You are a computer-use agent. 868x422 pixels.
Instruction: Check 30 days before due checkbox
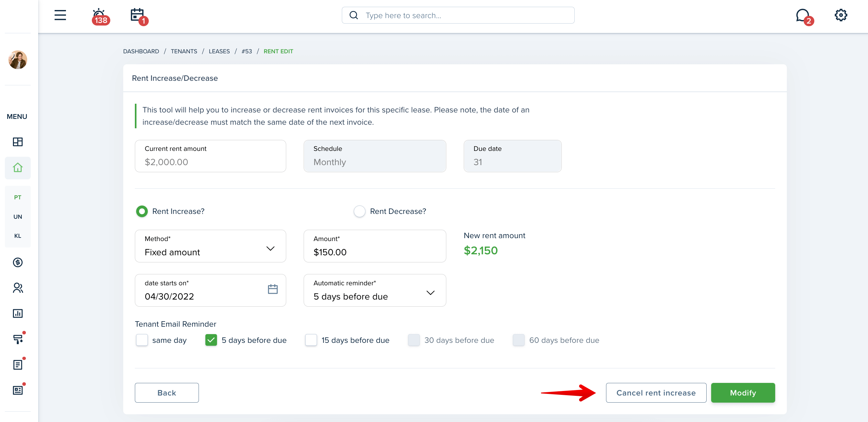click(x=413, y=340)
